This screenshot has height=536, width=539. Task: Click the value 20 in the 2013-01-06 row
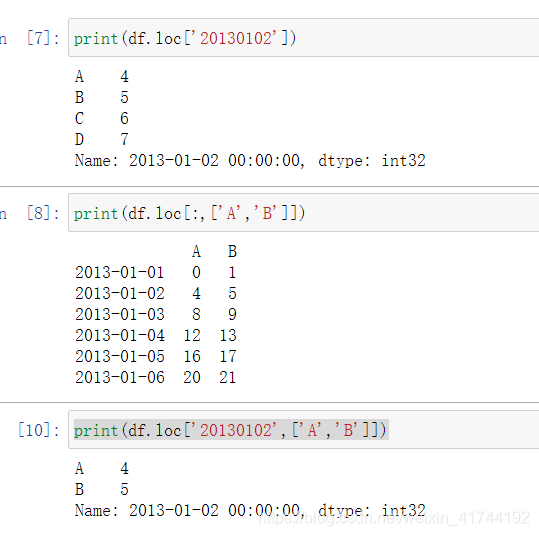pyautogui.click(x=192, y=378)
